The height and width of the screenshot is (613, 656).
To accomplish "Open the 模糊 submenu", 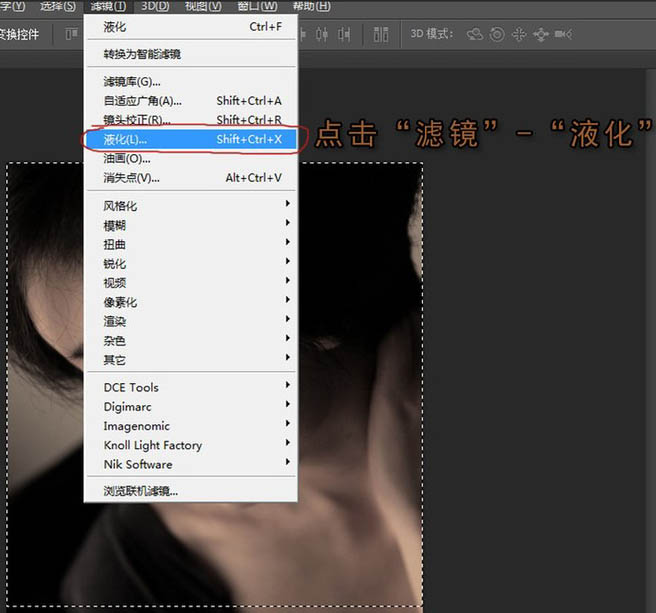I will (x=191, y=225).
